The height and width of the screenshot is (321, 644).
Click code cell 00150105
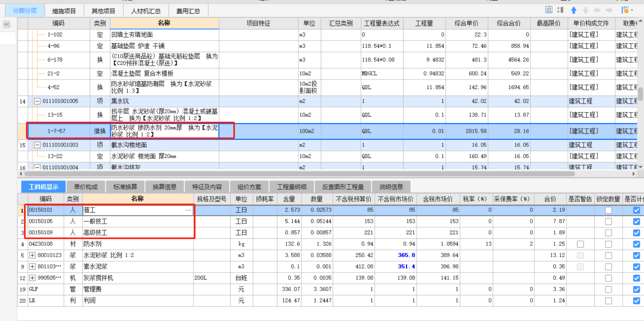tap(45, 221)
